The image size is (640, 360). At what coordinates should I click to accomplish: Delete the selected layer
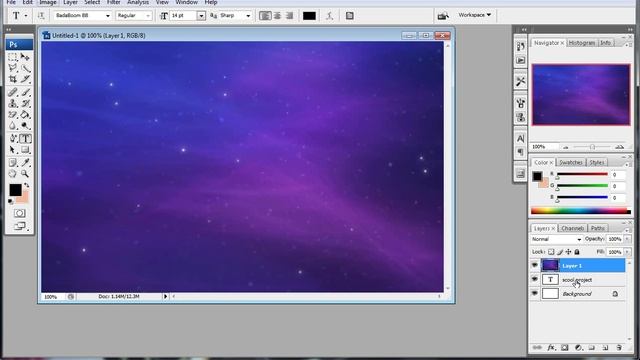click(619, 348)
